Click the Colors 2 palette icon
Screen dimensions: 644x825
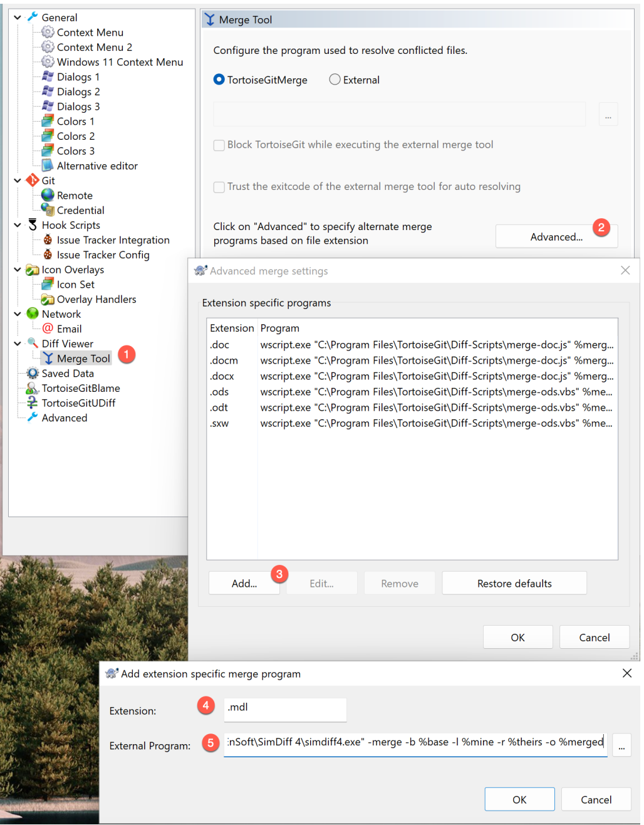(x=48, y=136)
